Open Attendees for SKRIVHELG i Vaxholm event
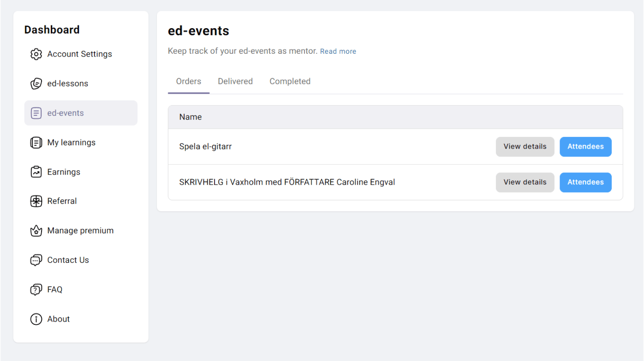Screen dimensions: 644x361 [x=585, y=182]
